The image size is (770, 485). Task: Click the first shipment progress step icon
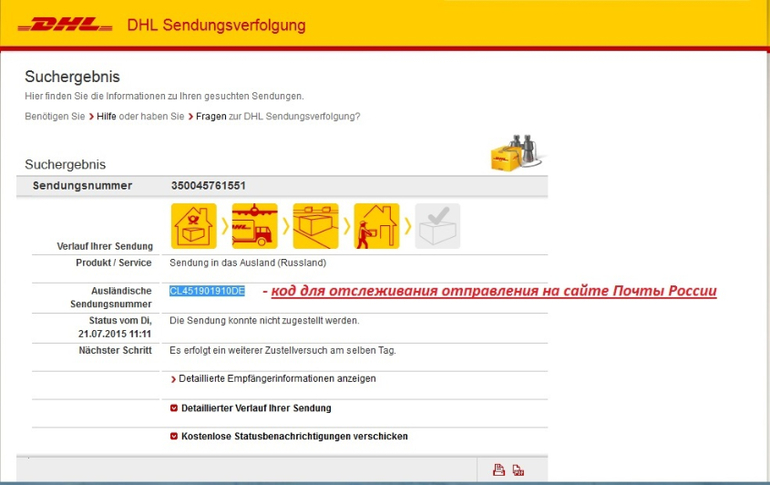click(x=193, y=226)
